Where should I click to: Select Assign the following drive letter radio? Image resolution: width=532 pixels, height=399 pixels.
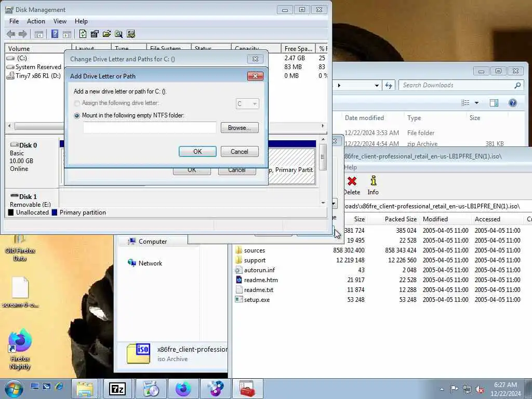tap(77, 103)
